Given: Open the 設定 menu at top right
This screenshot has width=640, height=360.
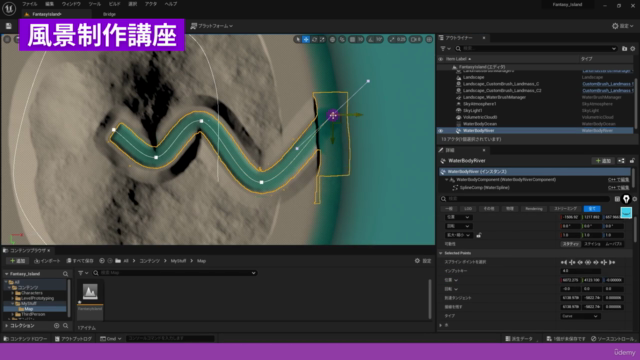Looking at the screenshot, I should pyautogui.click(x=623, y=26).
